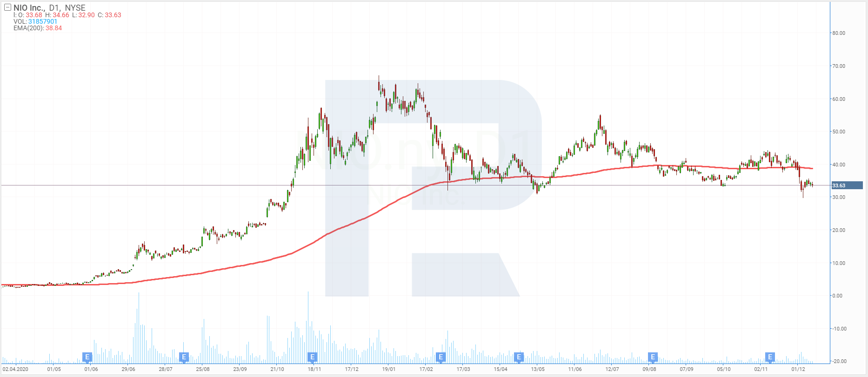Click the 40.00 price axis label
868x377 pixels.
pos(839,165)
